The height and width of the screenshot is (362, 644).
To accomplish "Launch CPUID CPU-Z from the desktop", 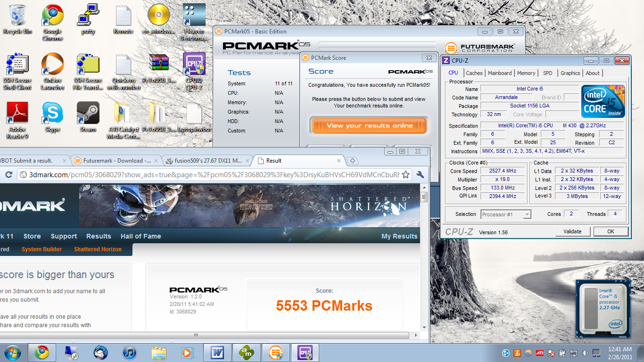I will [x=194, y=72].
